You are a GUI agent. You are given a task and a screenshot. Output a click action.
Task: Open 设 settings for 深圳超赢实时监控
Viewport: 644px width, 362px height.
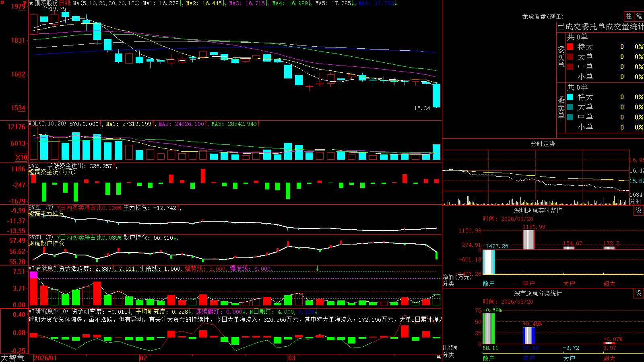click(x=639, y=210)
